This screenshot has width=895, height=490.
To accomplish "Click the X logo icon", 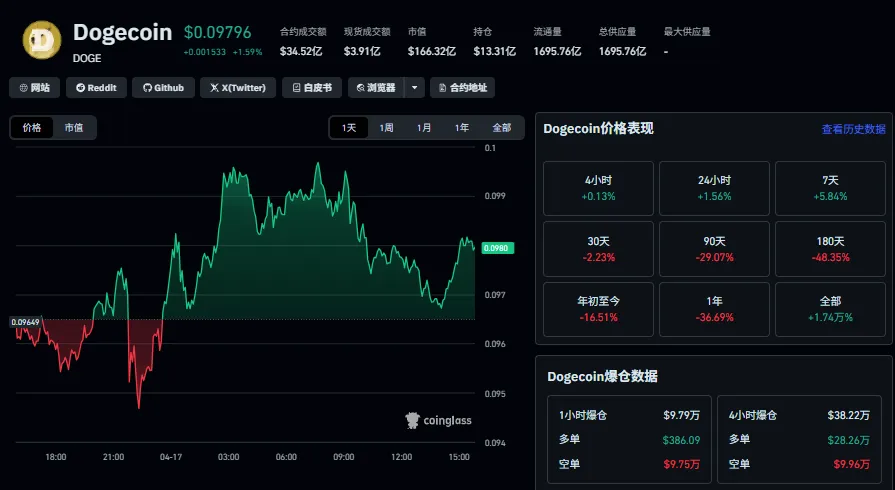I will coord(214,88).
